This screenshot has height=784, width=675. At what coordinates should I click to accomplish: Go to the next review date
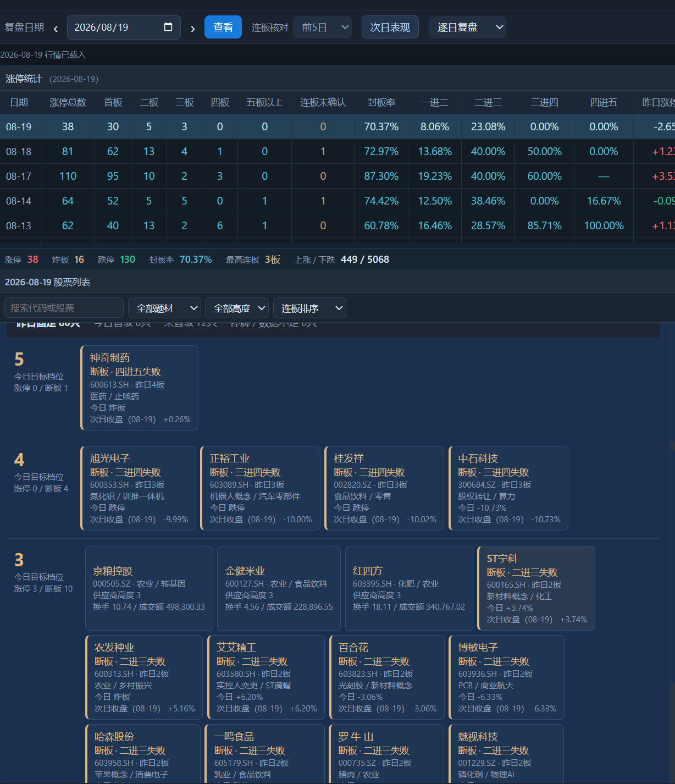[x=192, y=28]
